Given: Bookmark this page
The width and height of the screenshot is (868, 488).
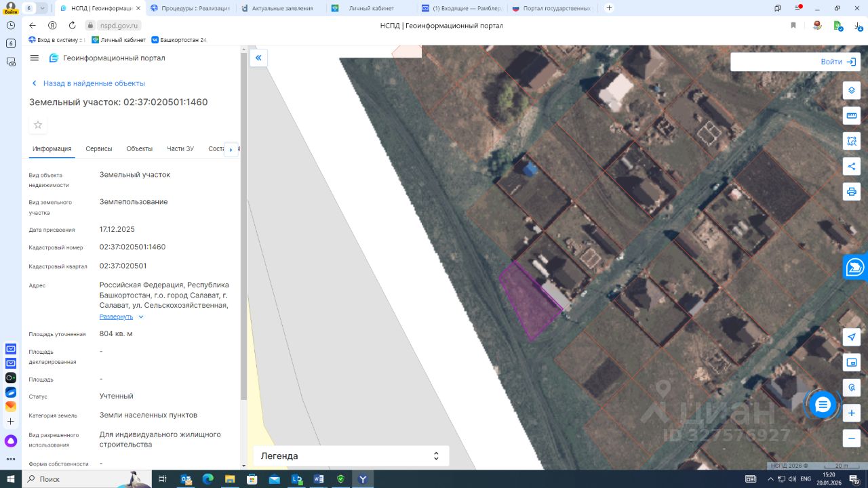Looking at the screenshot, I should pos(793,25).
